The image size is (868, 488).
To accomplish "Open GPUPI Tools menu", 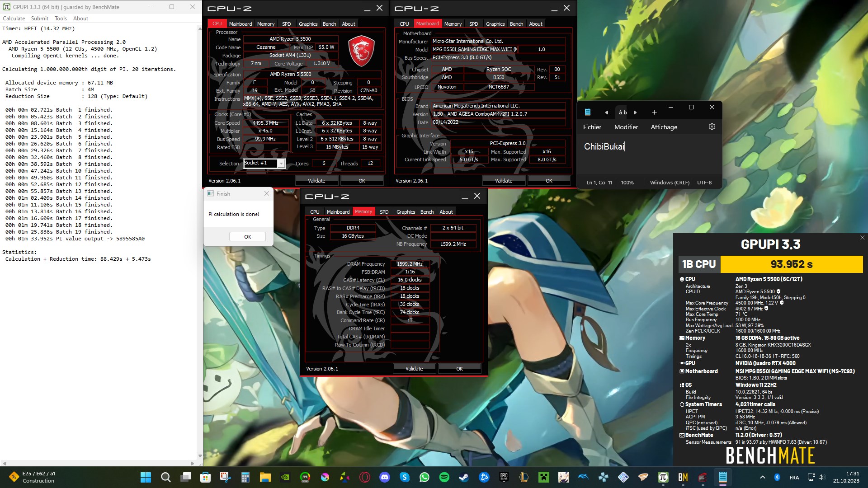I will 61,19.
